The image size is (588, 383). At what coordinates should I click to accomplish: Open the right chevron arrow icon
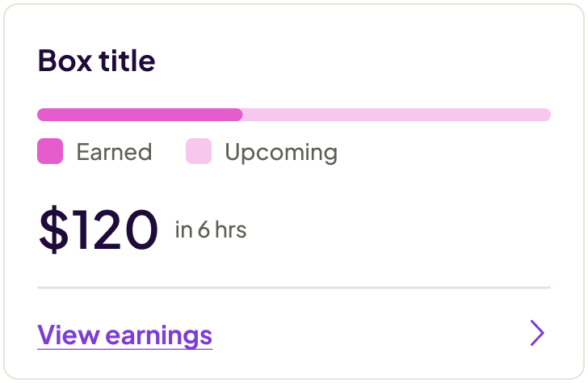[537, 333]
